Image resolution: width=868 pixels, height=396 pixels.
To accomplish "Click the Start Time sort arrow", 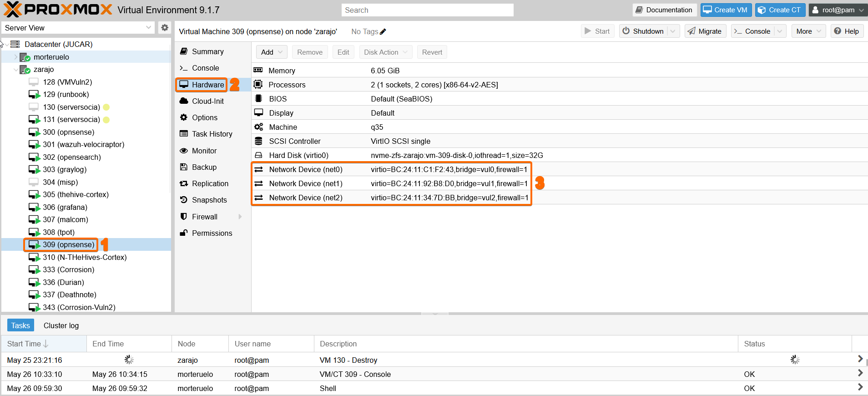I will pyautogui.click(x=46, y=344).
